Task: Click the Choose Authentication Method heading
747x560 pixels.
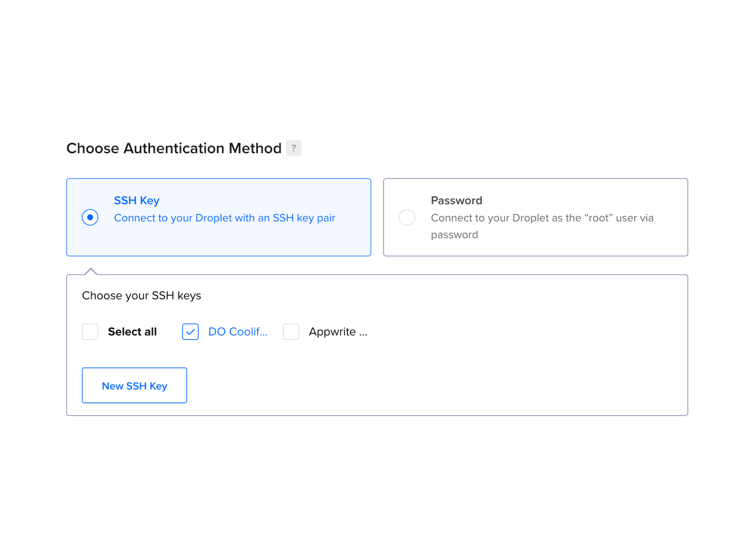Action: [174, 148]
